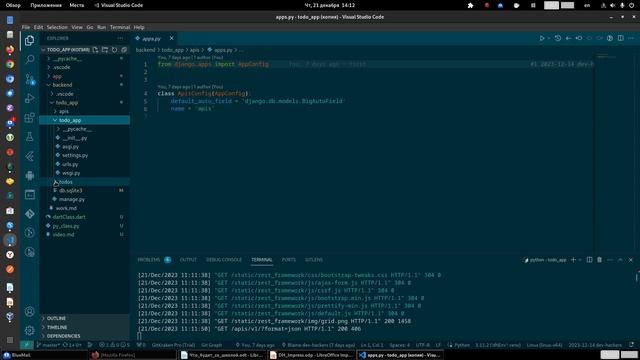Open Chrome from the dock
Image resolution: width=640 pixels, height=360 pixels.
pos(10,64)
